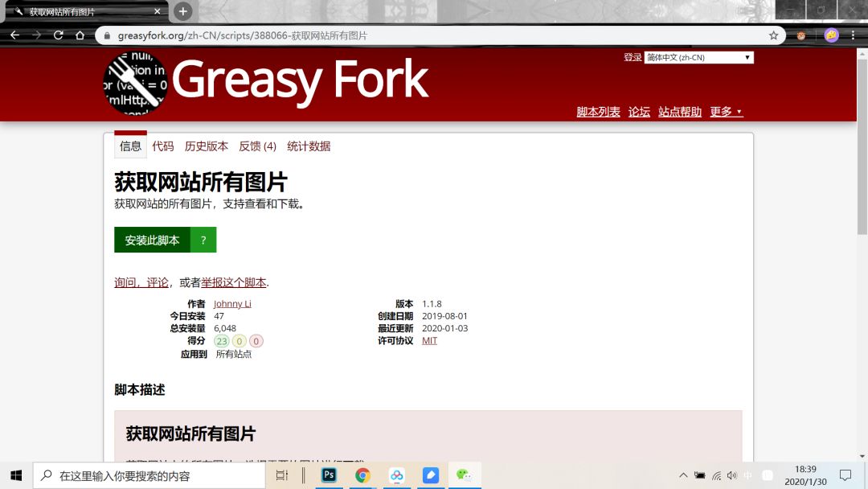Open Chrome from the taskbar
Viewport: 868px width, 489px height.
coord(362,475)
